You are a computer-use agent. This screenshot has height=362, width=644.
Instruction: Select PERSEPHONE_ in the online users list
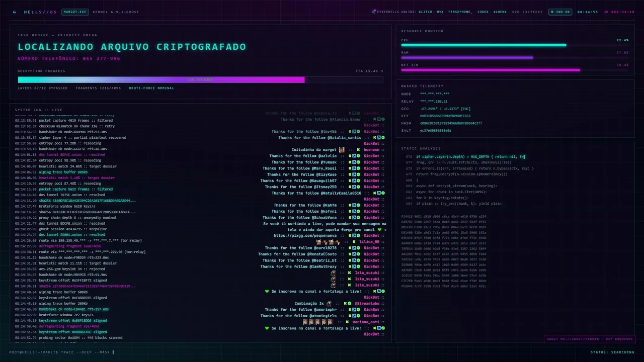coord(461,12)
